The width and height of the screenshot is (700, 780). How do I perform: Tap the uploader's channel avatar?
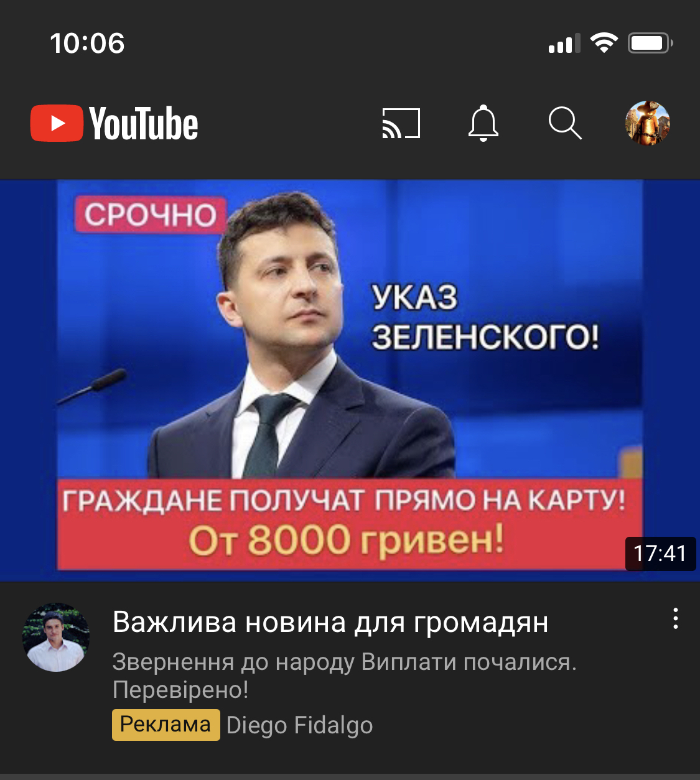click(x=56, y=637)
